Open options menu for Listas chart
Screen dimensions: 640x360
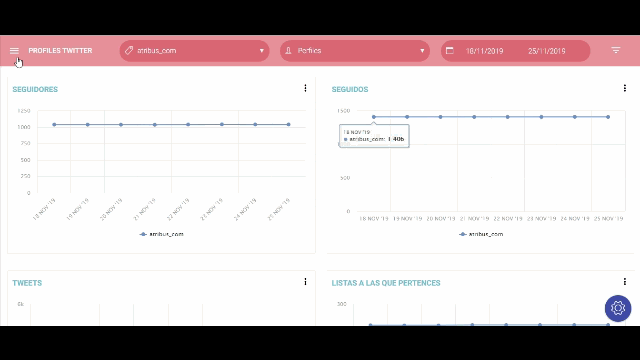pyautogui.click(x=624, y=282)
